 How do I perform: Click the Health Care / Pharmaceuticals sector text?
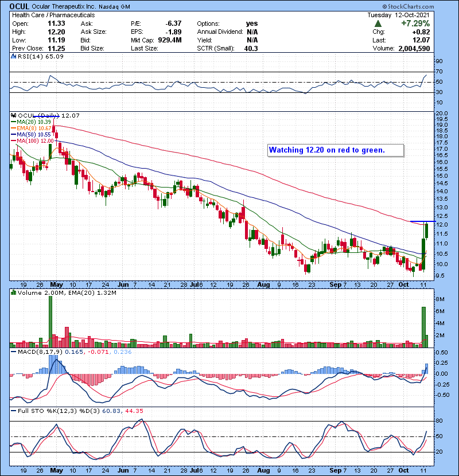pyautogui.click(x=53, y=15)
